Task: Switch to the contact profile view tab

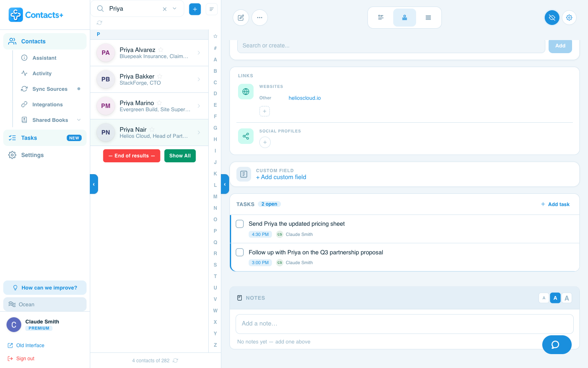Action: click(404, 18)
